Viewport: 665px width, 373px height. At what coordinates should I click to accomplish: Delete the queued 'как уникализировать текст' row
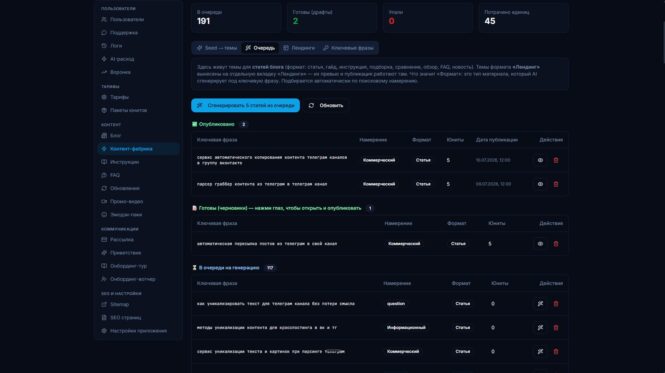556,304
